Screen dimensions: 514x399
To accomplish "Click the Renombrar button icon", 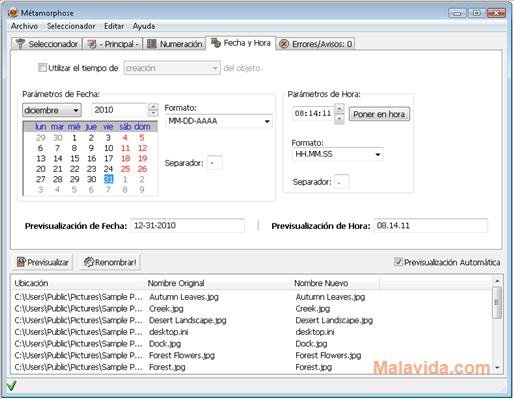I will tap(89, 262).
